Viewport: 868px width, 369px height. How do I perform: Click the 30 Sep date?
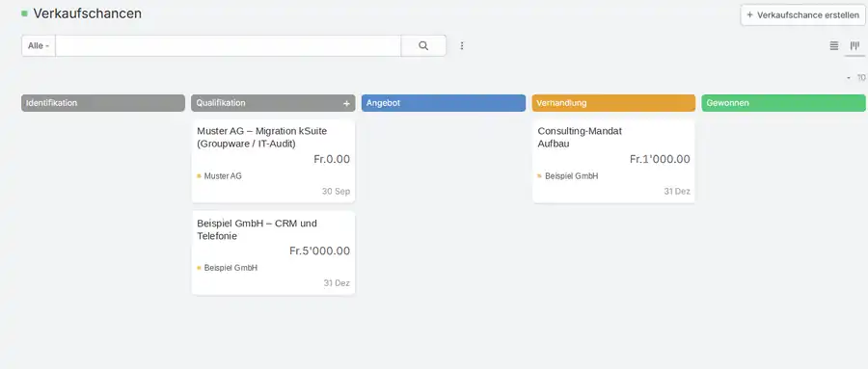(x=336, y=192)
